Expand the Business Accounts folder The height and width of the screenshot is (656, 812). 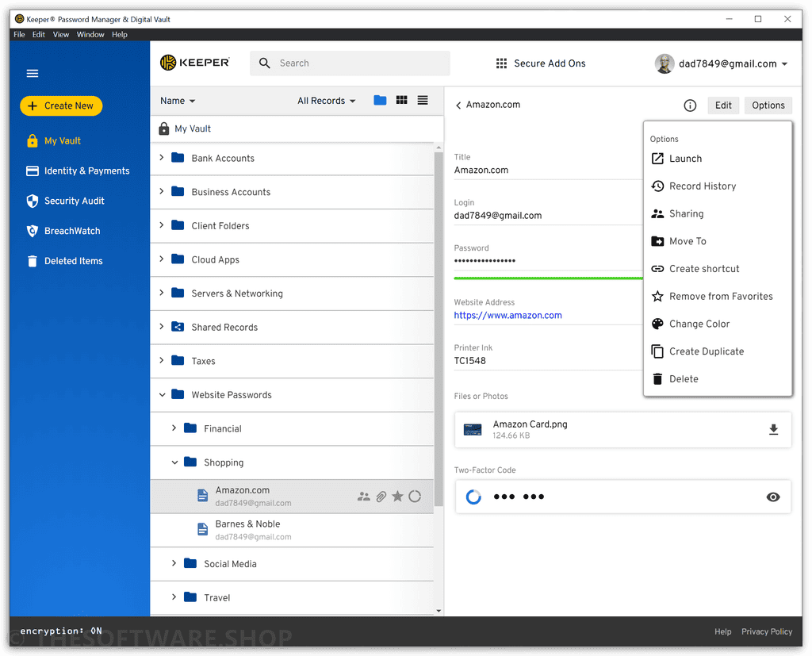pyautogui.click(x=162, y=191)
